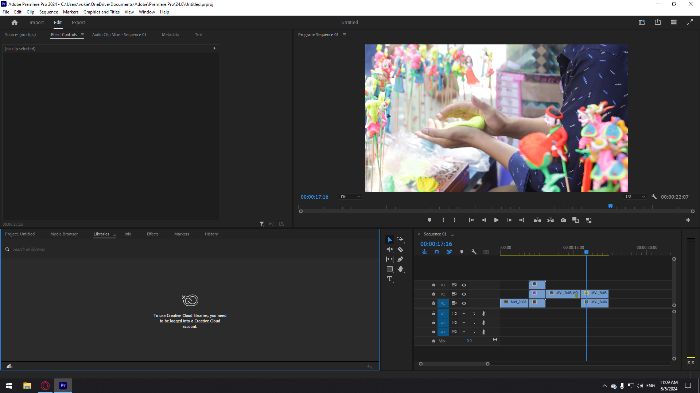Click the Home icon in header
The width and height of the screenshot is (700, 393).
pos(14,22)
